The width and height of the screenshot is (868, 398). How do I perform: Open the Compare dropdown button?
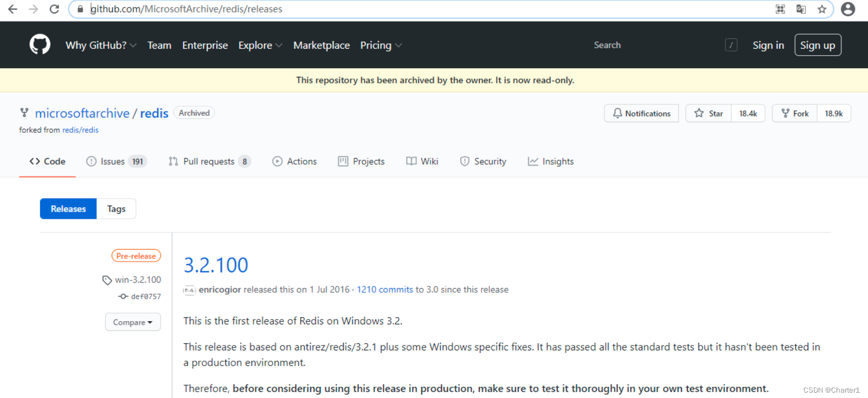(x=133, y=322)
